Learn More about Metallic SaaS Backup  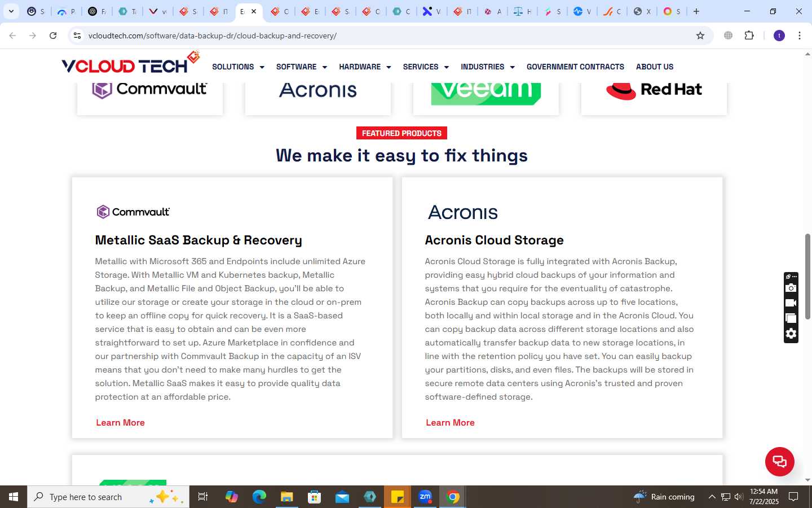pyautogui.click(x=120, y=422)
